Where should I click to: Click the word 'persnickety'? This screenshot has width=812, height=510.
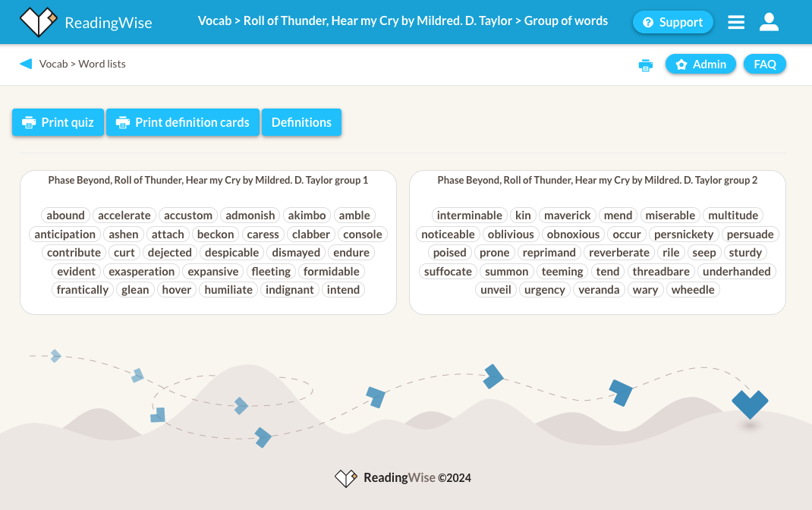click(684, 235)
